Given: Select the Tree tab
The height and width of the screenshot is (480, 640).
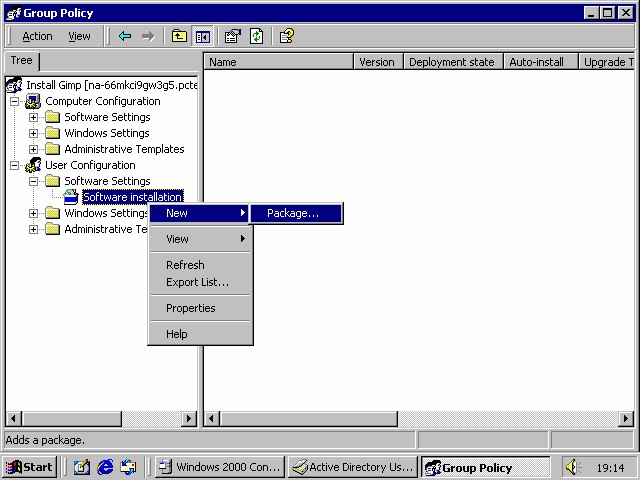Looking at the screenshot, I should click(22, 60).
